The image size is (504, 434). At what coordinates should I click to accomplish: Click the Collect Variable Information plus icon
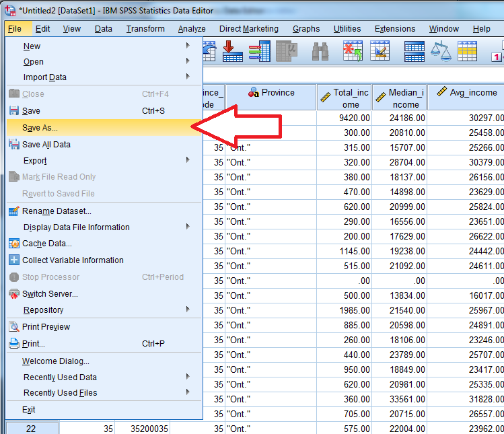coord(14,260)
